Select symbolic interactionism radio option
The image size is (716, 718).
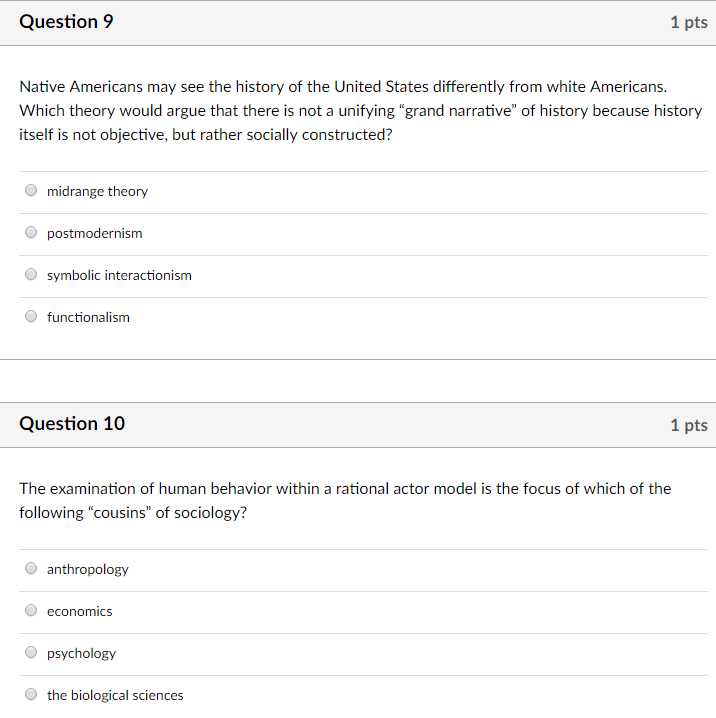pos(31,274)
